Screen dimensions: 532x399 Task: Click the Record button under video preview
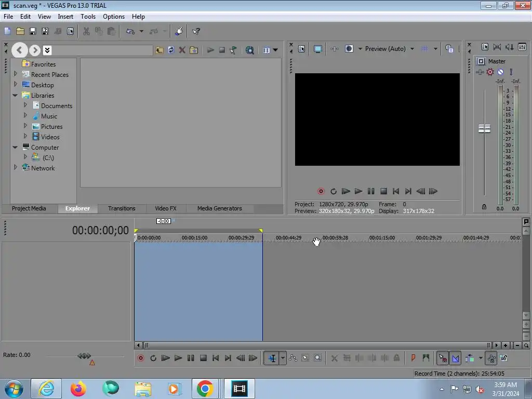[x=321, y=191]
